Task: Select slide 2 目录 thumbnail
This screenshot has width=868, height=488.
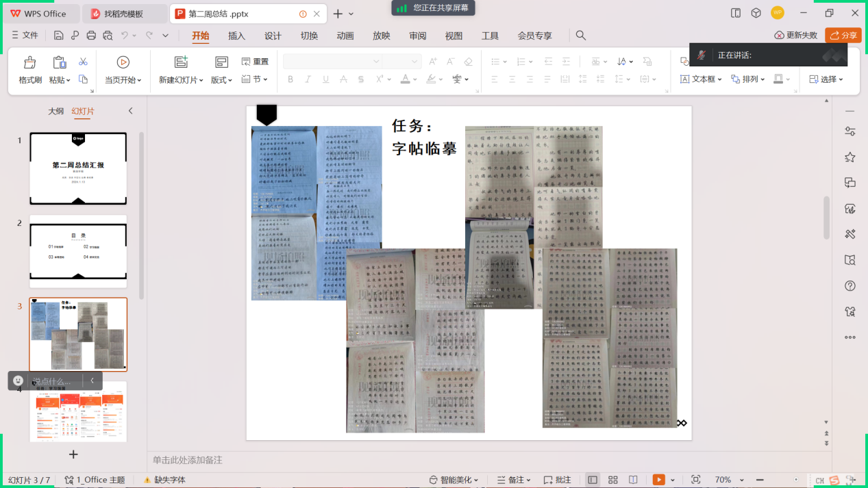Action: pos(78,251)
